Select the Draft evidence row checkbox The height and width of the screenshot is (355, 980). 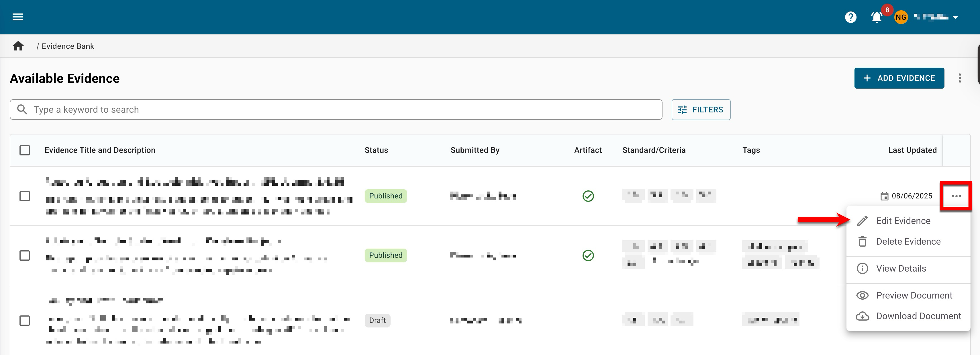pyautogui.click(x=25, y=320)
